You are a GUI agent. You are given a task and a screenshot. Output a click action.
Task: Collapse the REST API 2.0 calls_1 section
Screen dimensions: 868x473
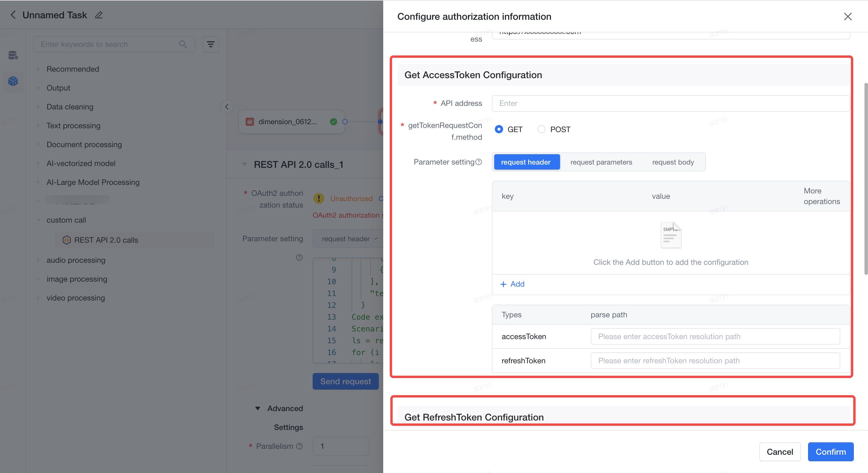244,164
